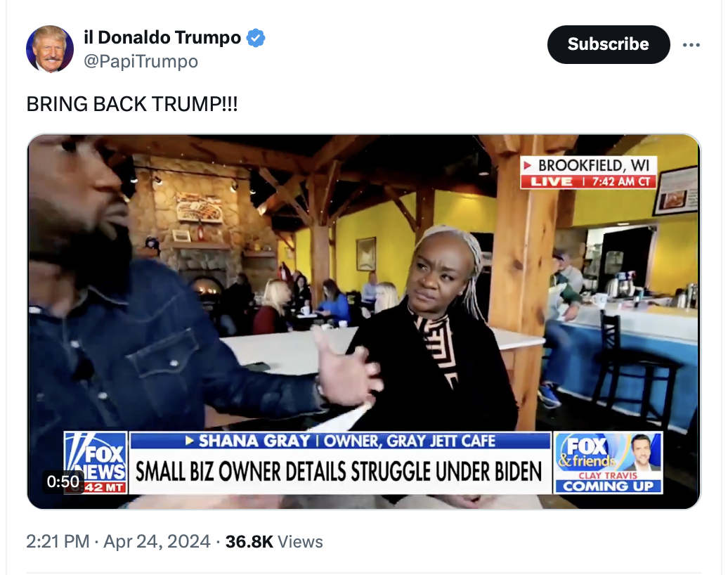Click the Subscribe button

tap(609, 44)
